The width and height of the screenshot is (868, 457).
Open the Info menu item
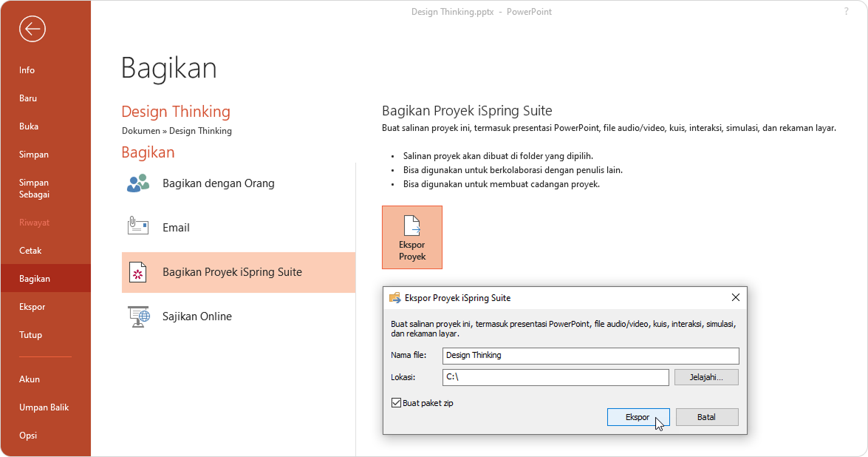27,70
